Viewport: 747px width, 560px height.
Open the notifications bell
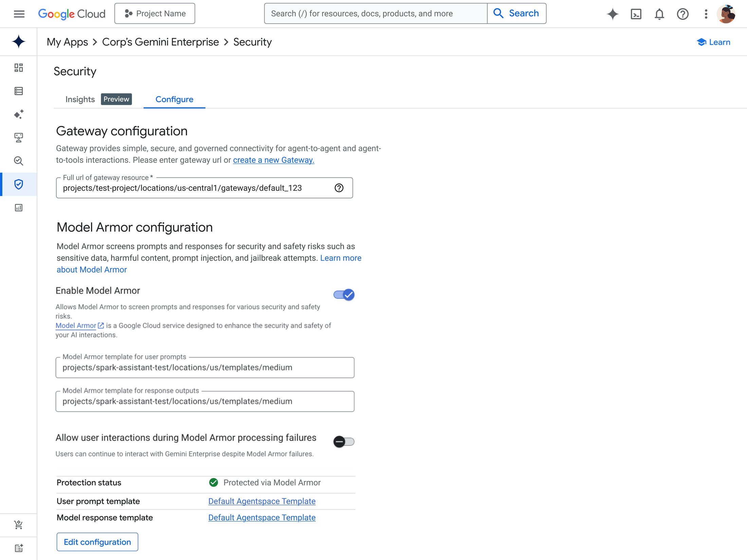(659, 14)
